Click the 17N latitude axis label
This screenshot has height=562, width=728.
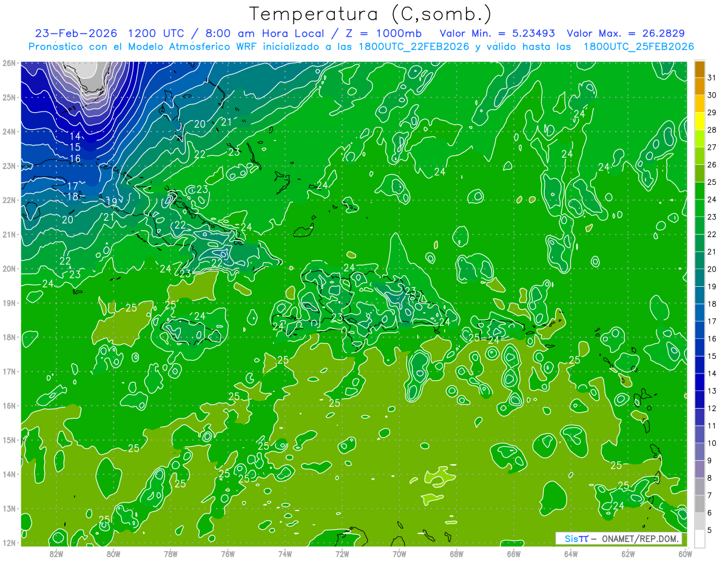point(8,371)
